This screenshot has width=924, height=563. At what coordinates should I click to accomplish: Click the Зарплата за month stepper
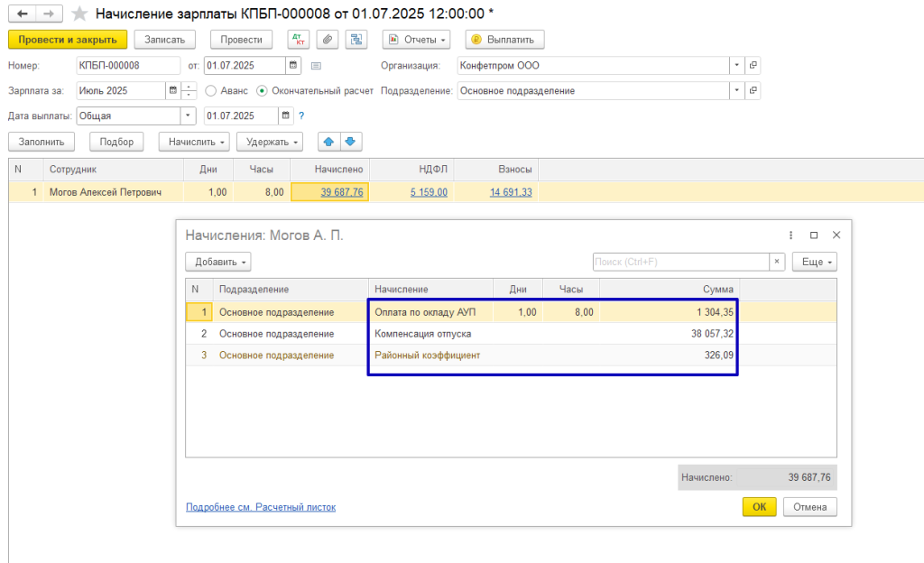tap(189, 90)
